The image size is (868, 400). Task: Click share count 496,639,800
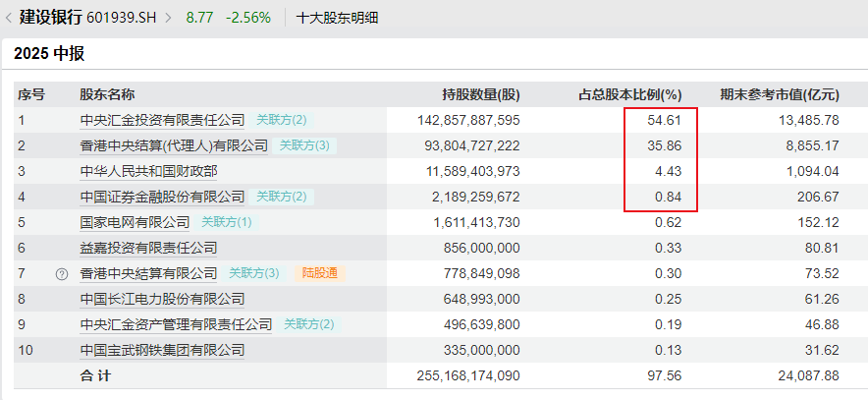click(x=481, y=324)
